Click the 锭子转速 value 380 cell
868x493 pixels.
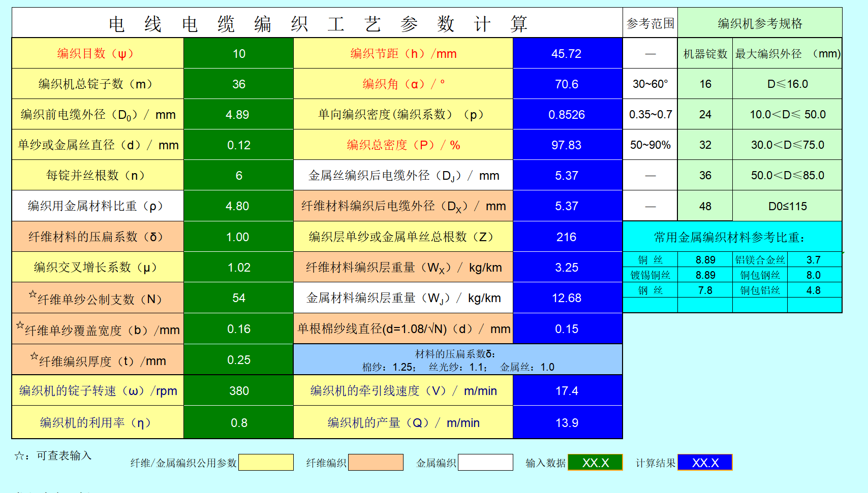238,390
